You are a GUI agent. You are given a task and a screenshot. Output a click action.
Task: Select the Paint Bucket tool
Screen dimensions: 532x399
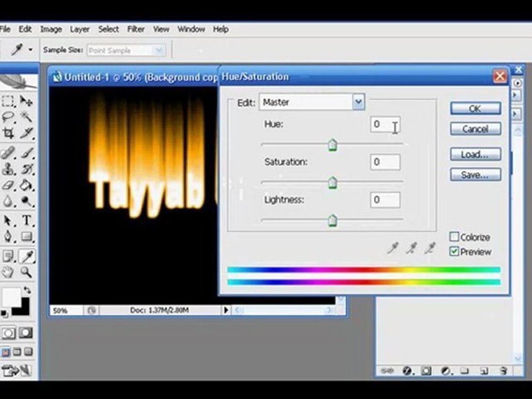tap(26, 185)
